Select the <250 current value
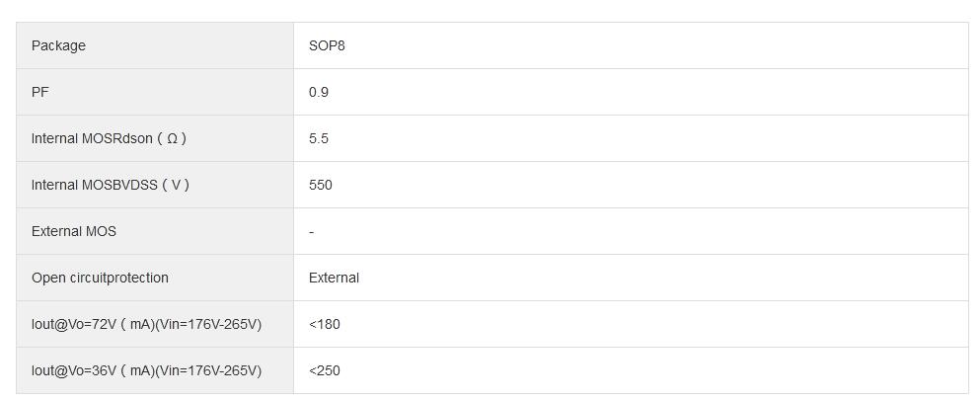This screenshot has height=401, width=980. (x=325, y=370)
